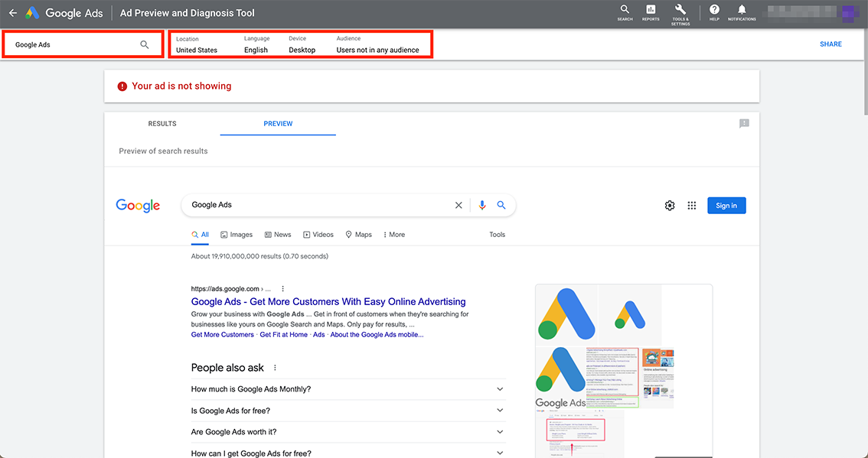The height and width of the screenshot is (458, 868).
Task: Open the Help question mark icon
Action: (x=715, y=13)
